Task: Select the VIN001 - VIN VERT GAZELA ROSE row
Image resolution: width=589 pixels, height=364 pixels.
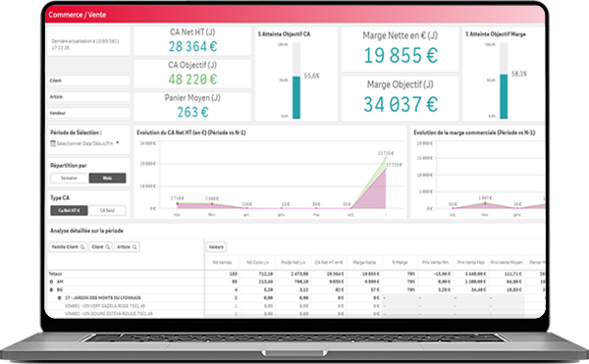Action: click(105, 306)
